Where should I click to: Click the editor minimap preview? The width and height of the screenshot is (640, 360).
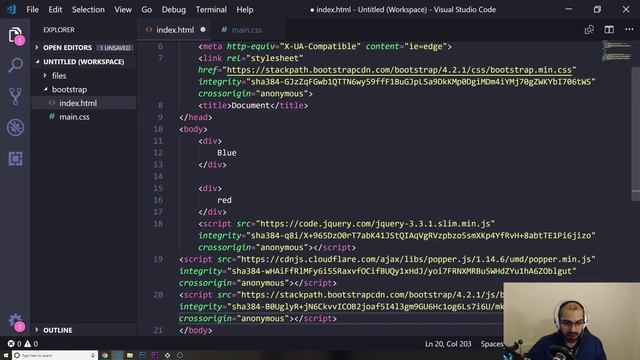pos(616,50)
